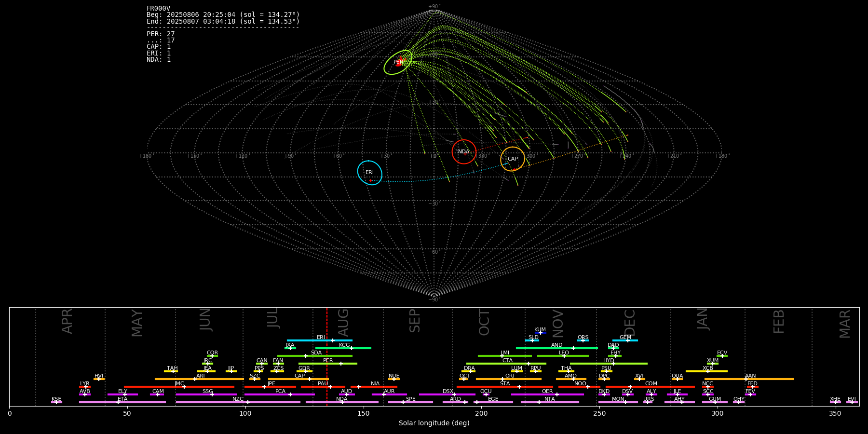Click the 'Solar longitude (deg)' axis label
868x434 pixels.
[434, 423]
